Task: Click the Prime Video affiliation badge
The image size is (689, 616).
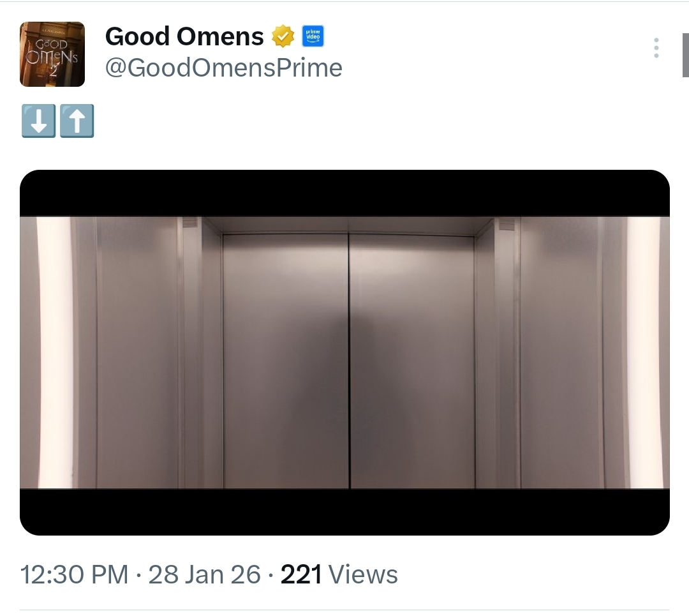Action: (x=313, y=36)
